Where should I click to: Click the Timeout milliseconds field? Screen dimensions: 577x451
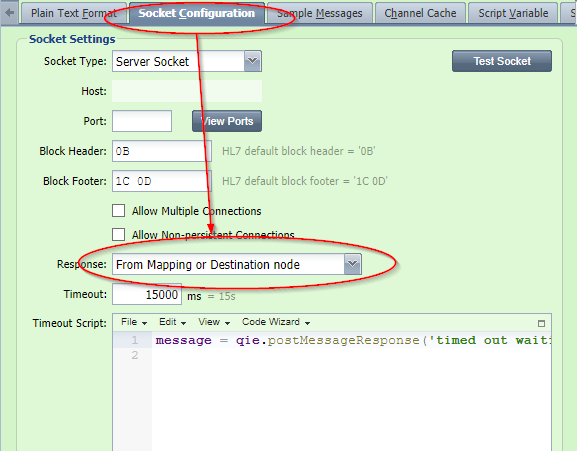[147, 294]
